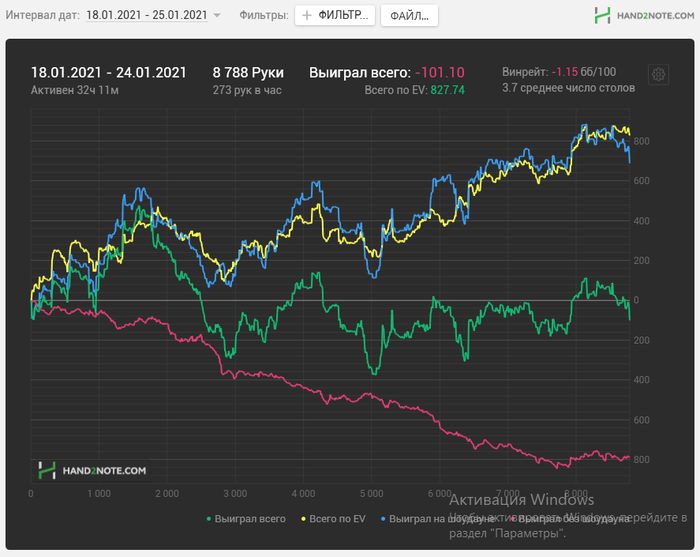Screen dimensions: 700x557
Task: Click the plus icon on the filter button
Action: pyautogui.click(x=307, y=16)
